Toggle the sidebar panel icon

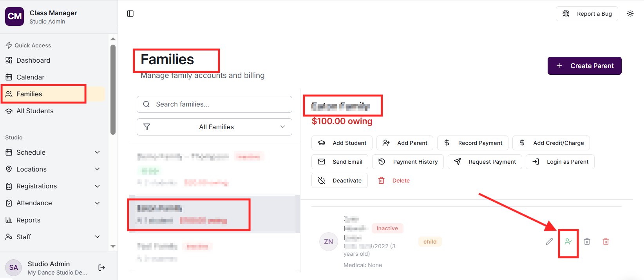[130, 14]
